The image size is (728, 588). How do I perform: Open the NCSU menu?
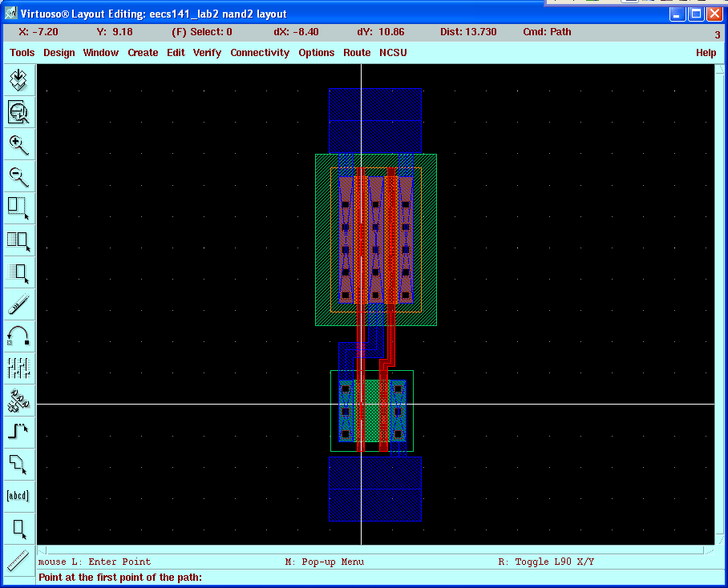click(393, 53)
